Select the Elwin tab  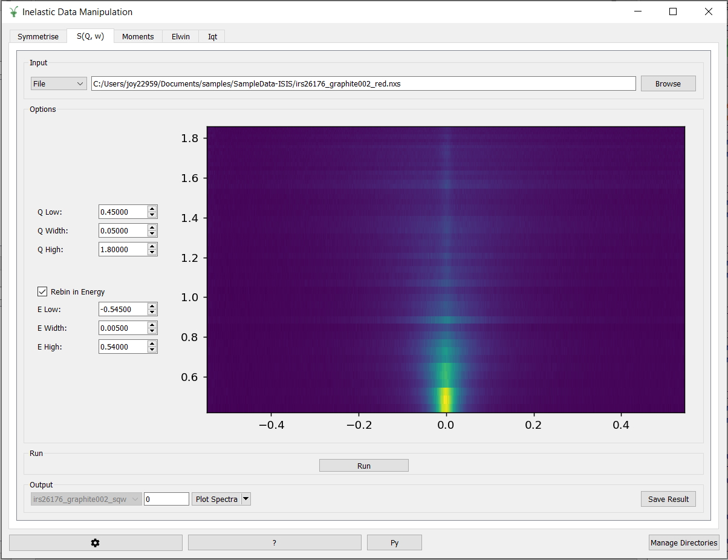181,37
